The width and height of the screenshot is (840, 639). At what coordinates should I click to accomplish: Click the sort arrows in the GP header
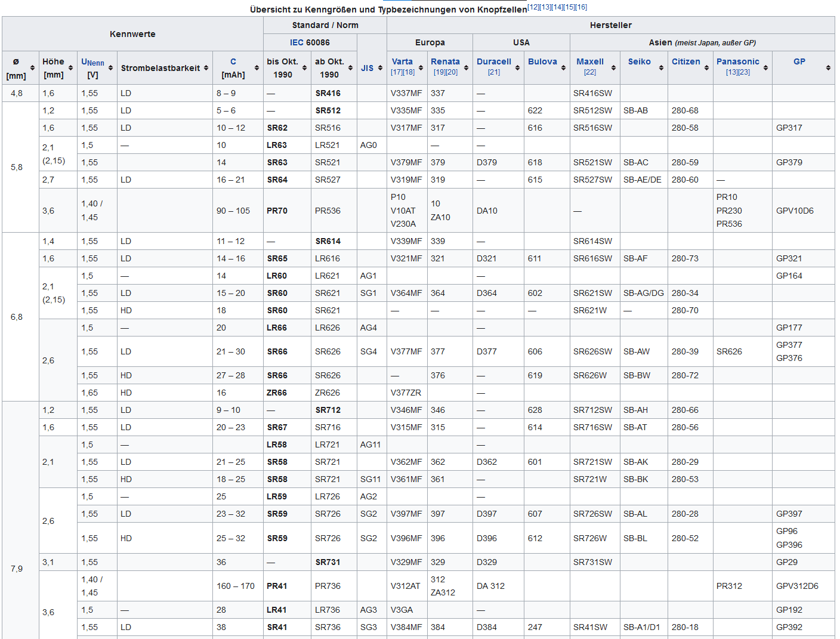828,68
